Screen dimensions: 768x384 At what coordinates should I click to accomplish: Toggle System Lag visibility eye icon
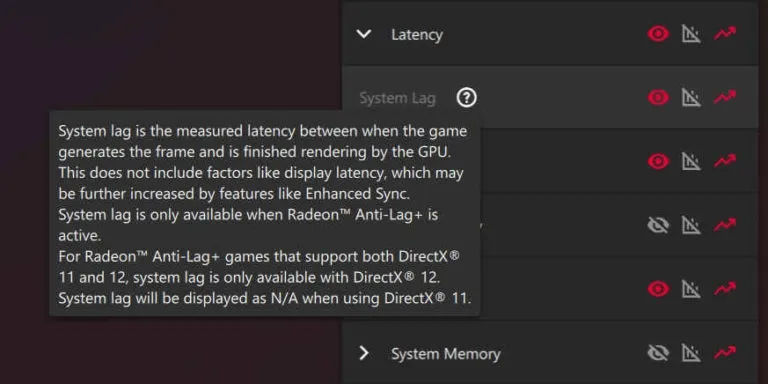point(658,97)
